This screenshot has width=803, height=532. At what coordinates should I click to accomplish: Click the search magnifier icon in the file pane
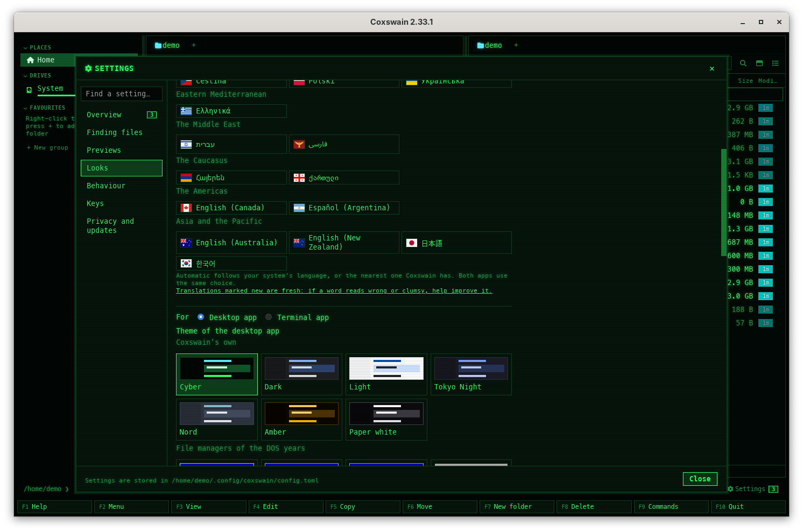pyautogui.click(x=743, y=63)
